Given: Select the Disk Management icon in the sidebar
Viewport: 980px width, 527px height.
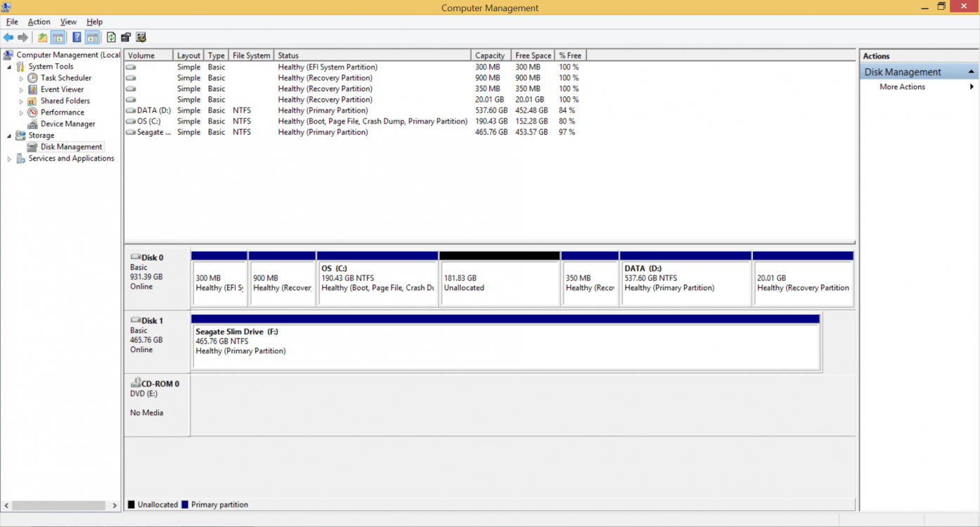Looking at the screenshot, I should (32, 146).
